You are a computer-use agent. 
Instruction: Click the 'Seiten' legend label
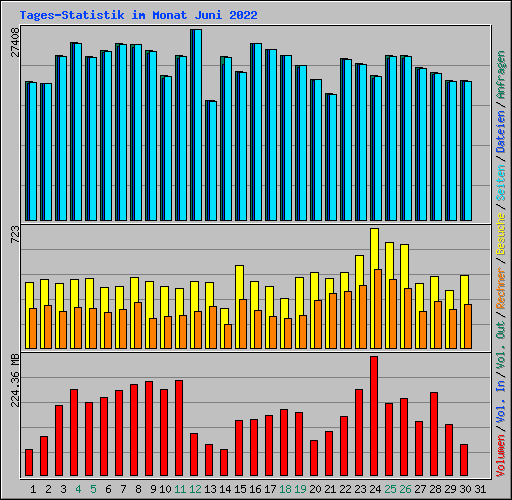pyautogui.click(x=501, y=183)
